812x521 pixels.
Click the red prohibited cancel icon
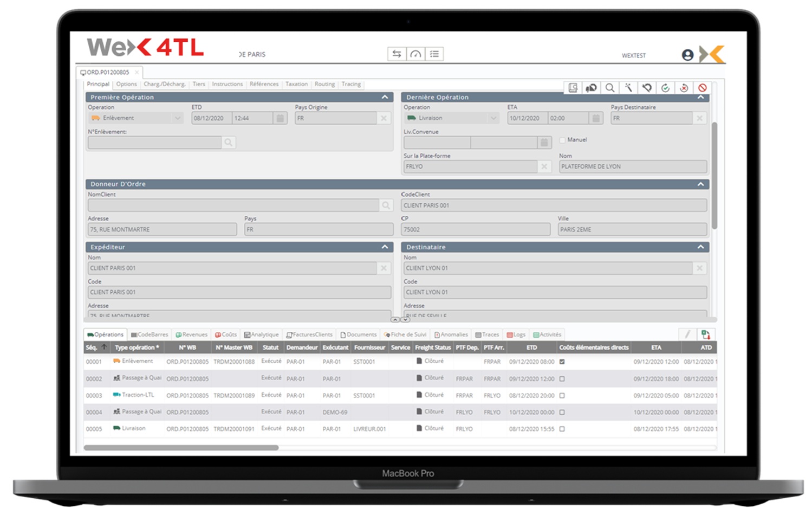(702, 88)
